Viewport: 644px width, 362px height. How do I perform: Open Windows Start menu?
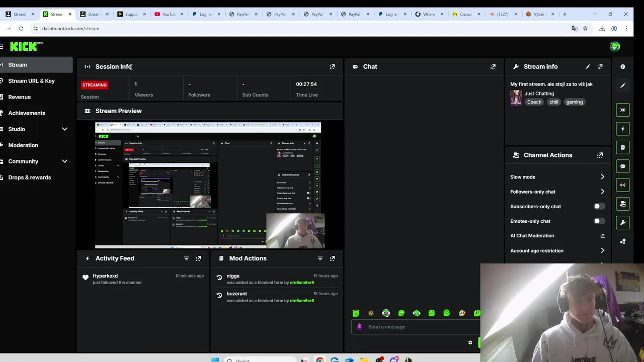coord(215,359)
